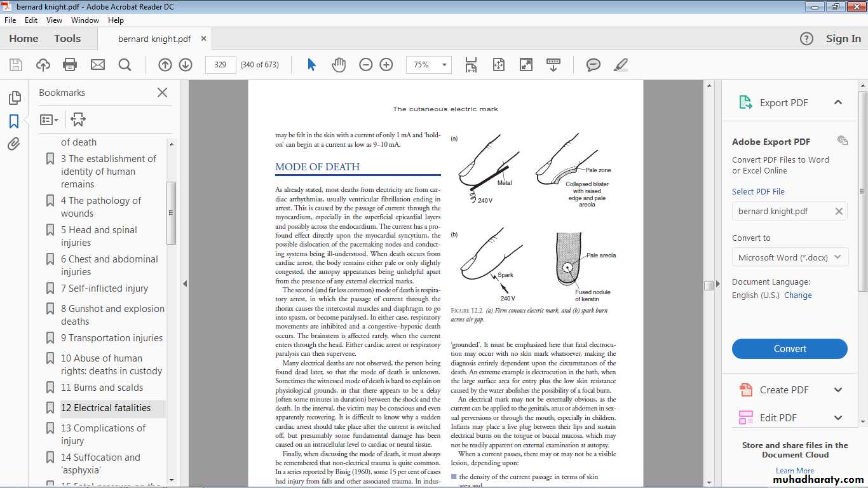Toggle the Page Thumbnails sidebar icon

(x=14, y=97)
